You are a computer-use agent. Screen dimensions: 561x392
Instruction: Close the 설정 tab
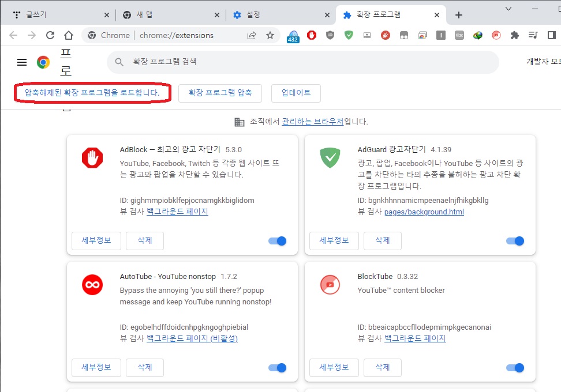pyautogui.click(x=327, y=15)
